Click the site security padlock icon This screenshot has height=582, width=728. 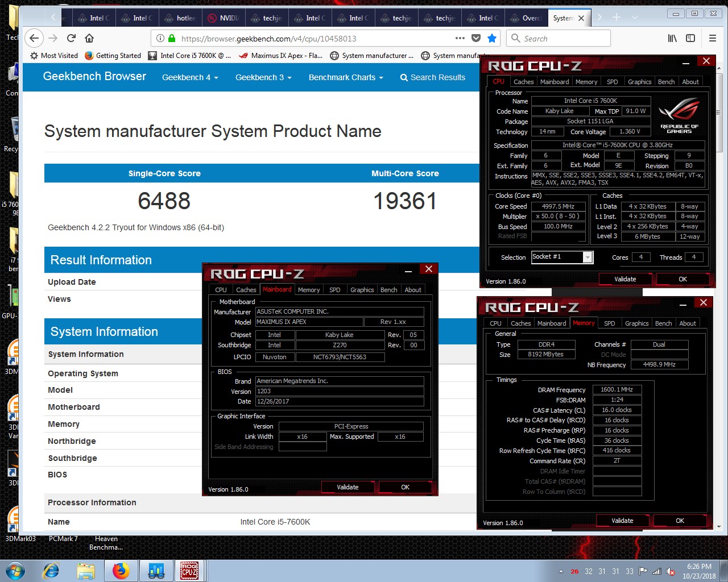click(171, 38)
